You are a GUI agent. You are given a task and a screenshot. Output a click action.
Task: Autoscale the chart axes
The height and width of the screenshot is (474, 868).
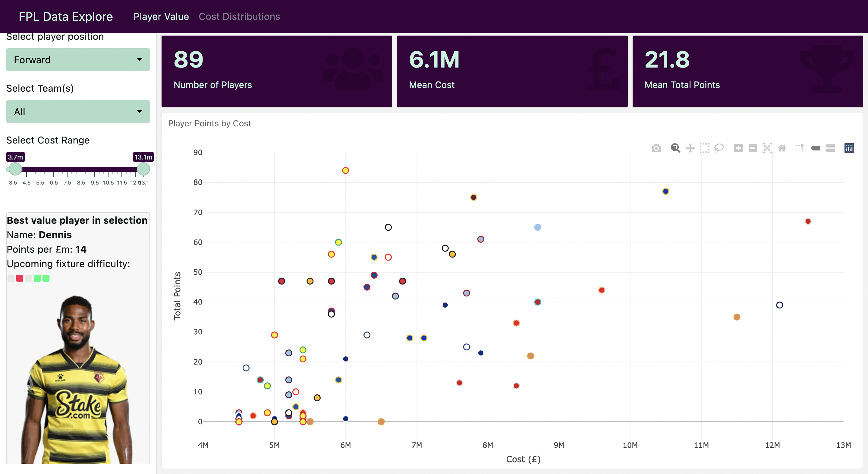tap(767, 148)
